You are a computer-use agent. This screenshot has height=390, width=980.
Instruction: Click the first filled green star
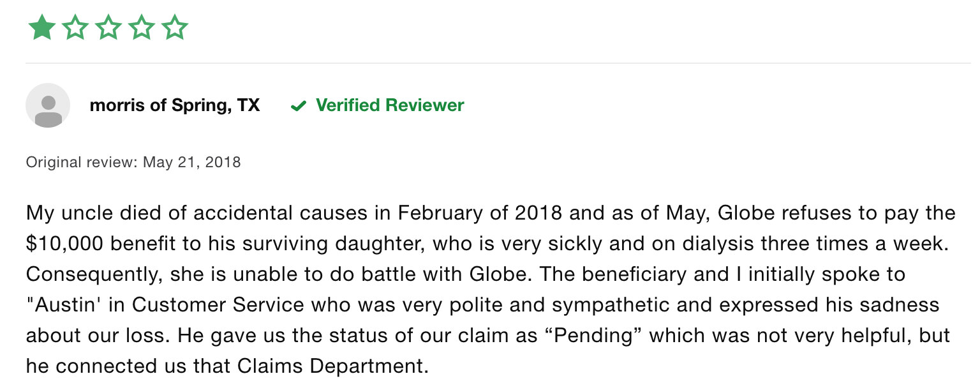[41, 27]
